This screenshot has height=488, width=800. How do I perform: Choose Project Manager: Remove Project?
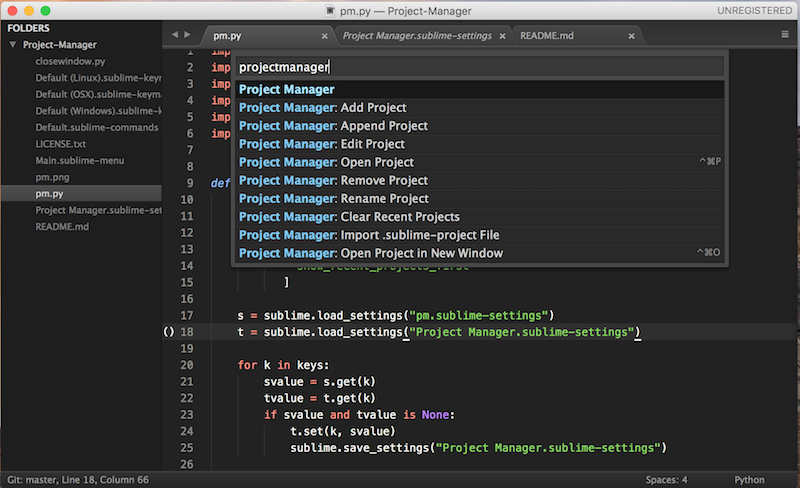click(480, 181)
